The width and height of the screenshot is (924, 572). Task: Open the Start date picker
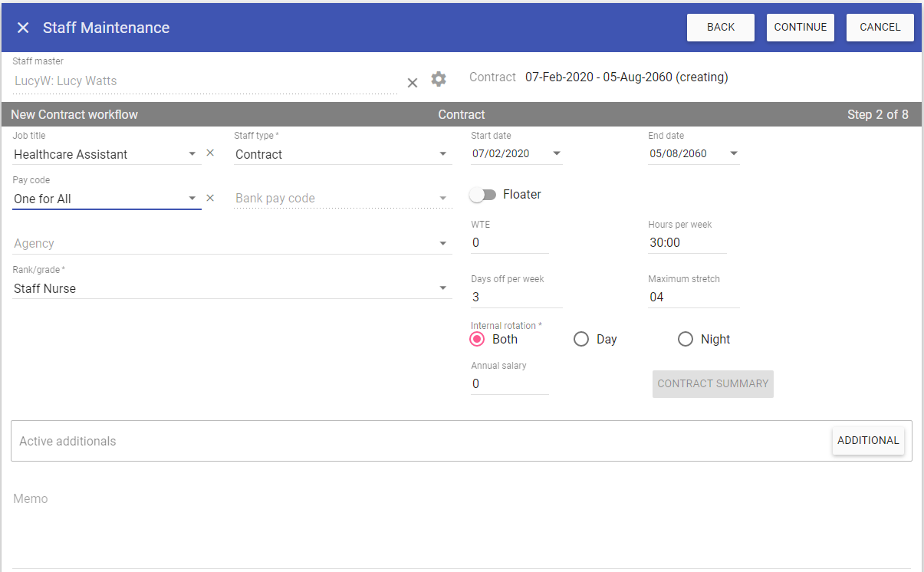pos(557,153)
